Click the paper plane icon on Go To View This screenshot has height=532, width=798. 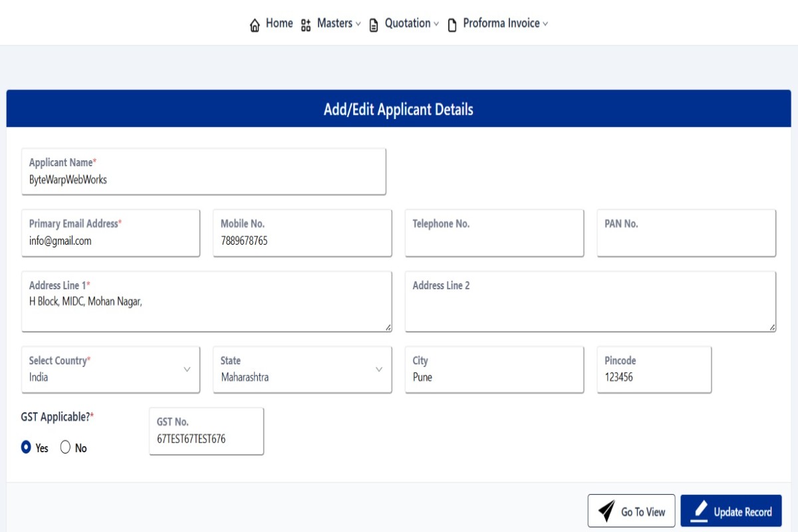(606, 511)
